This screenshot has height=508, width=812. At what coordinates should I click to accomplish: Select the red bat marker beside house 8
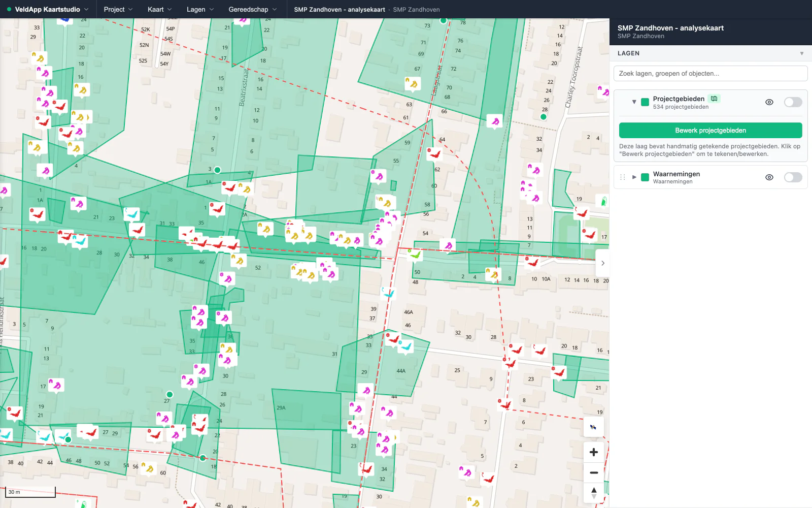(x=505, y=405)
